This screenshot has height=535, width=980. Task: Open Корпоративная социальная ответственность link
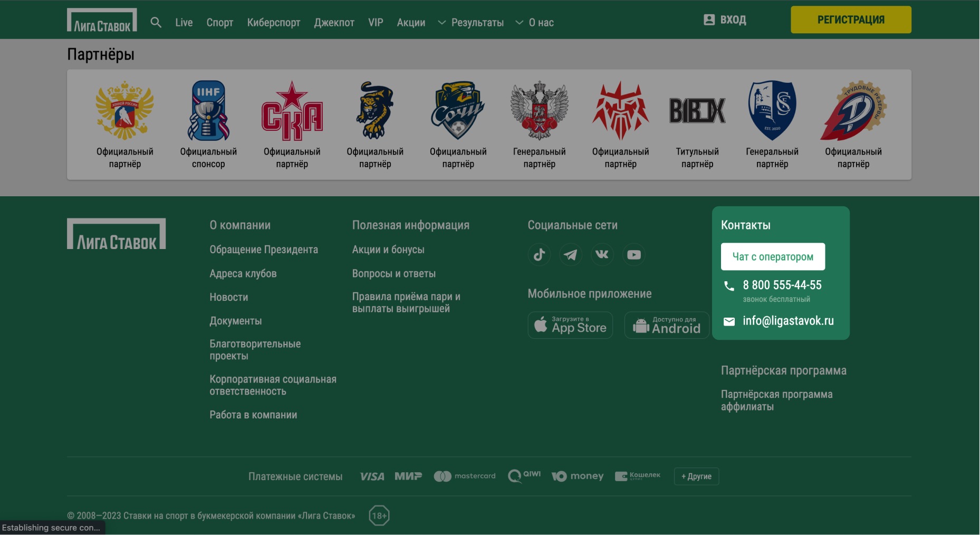coord(273,385)
